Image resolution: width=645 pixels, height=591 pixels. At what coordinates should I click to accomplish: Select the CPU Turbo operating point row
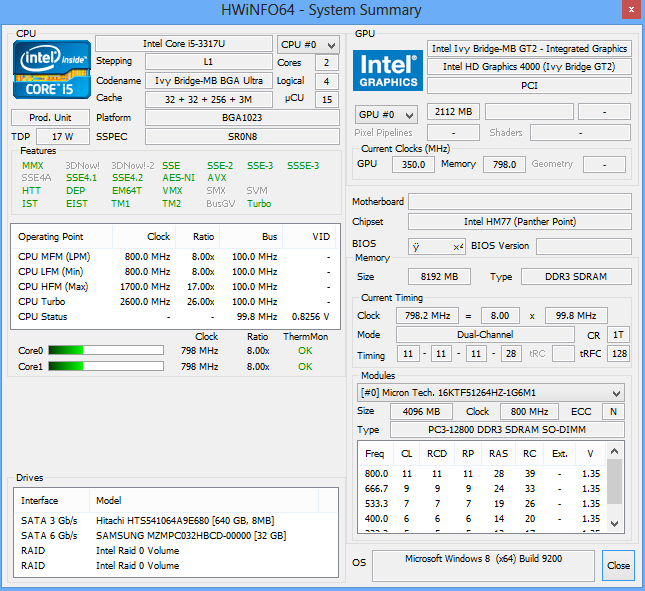tap(175, 302)
